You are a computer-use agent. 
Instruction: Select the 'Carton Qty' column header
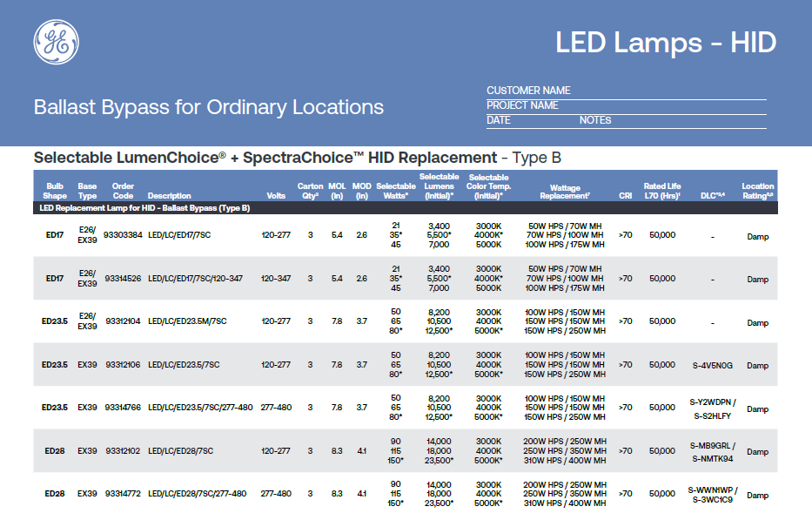coord(310,191)
